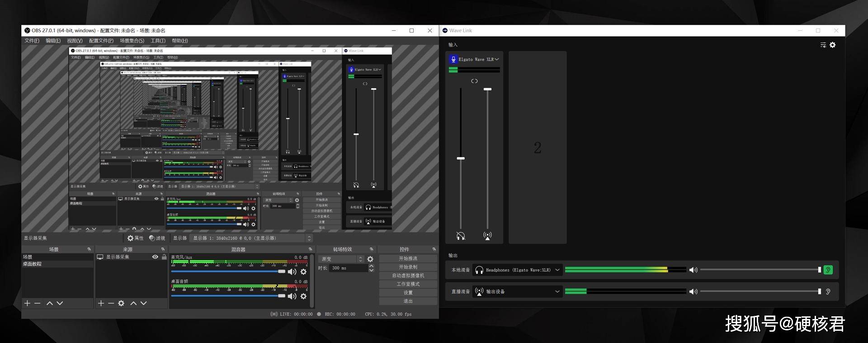
Task: Remove selected source with minus icon
Action: 111,303
